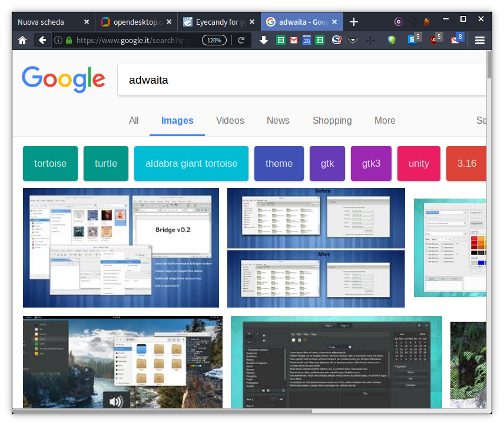Screen dimensions: 504x426
Task: Click the Google logo
Action: (64, 80)
